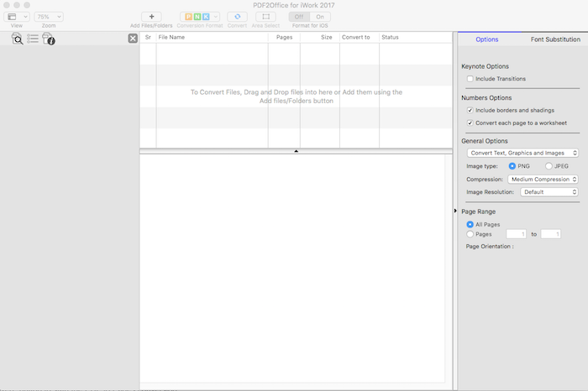
Task: Click the Numbers Options heading
Action: 486,97
